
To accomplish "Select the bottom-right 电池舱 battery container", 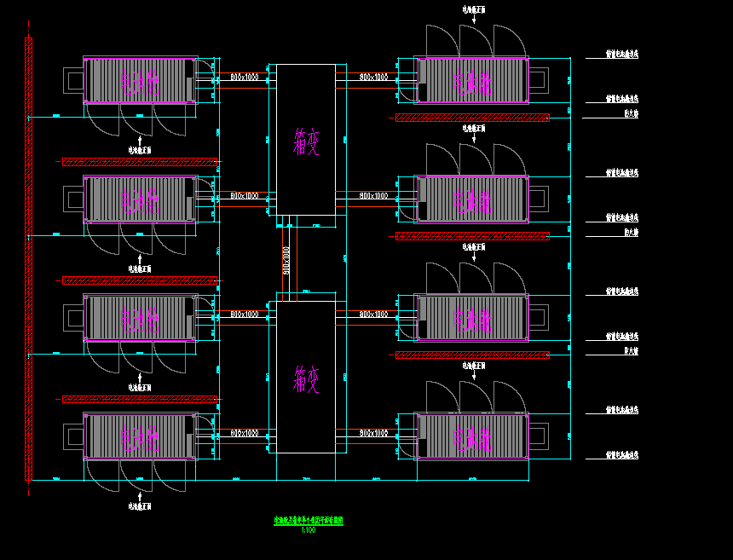I will [x=471, y=436].
